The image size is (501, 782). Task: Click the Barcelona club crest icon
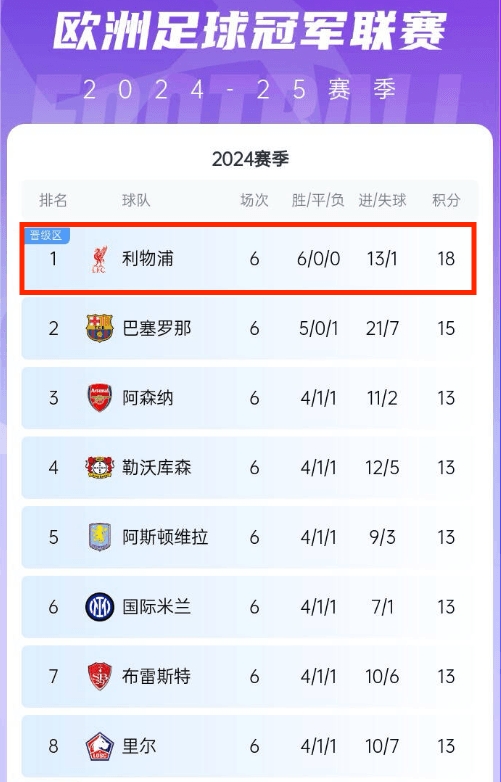(99, 328)
